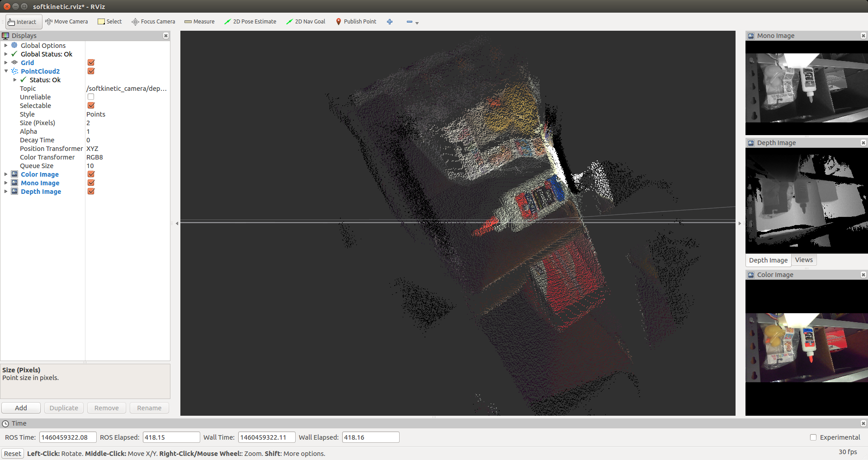Toggle the Experimental checkbox

click(x=813, y=437)
